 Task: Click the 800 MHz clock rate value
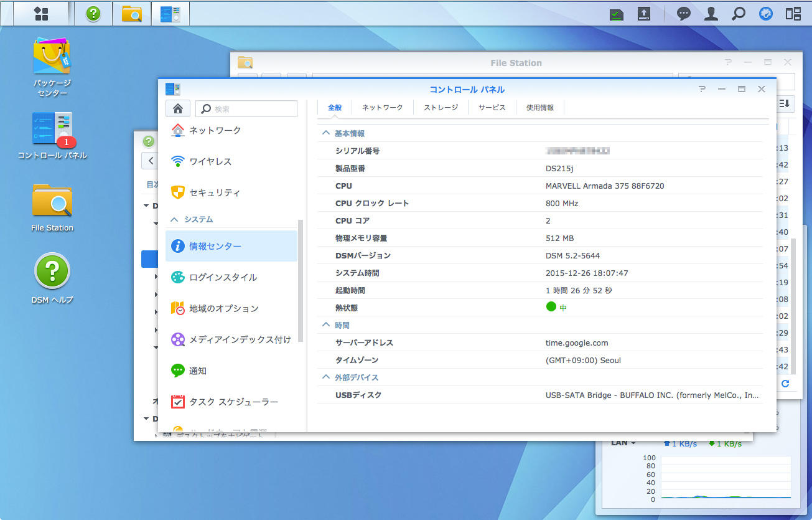coord(562,203)
